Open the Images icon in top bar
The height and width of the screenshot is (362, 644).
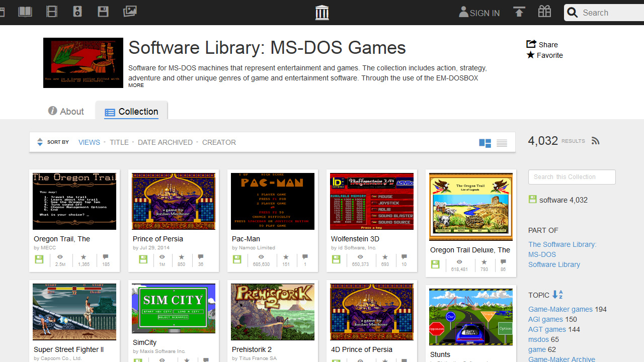(x=130, y=11)
